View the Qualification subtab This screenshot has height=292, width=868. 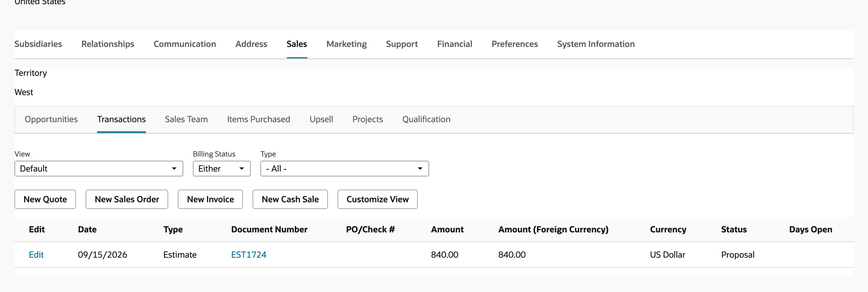tap(426, 120)
